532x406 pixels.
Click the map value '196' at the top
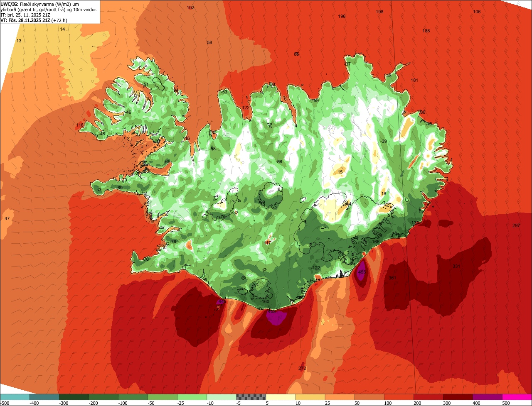tap(342, 16)
